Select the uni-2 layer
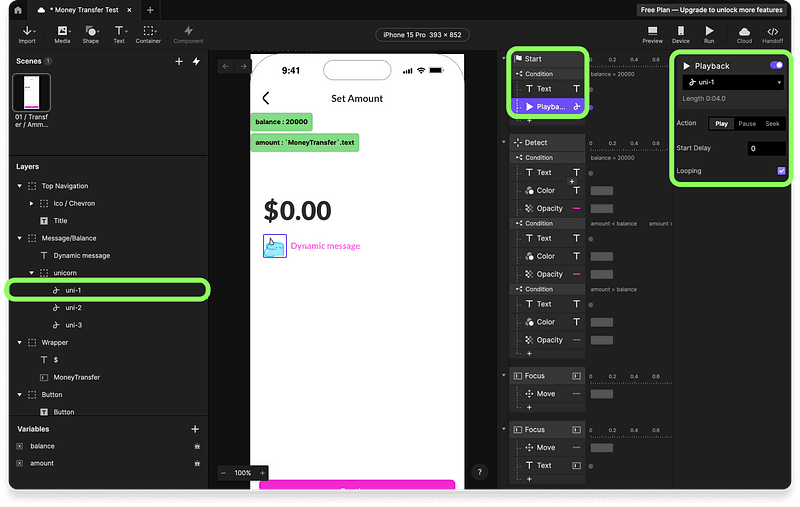The width and height of the screenshot is (800, 507). click(108, 308)
